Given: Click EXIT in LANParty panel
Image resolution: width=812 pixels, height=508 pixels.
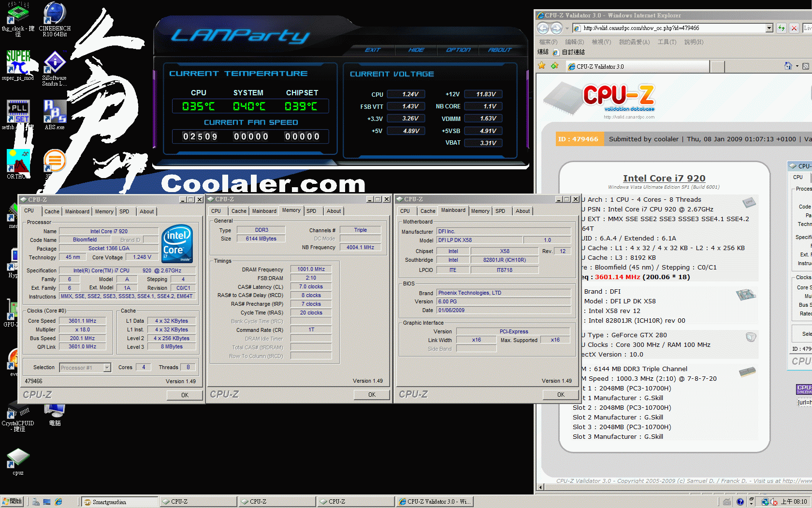Looking at the screenshot, I should [x=373, y=50].
